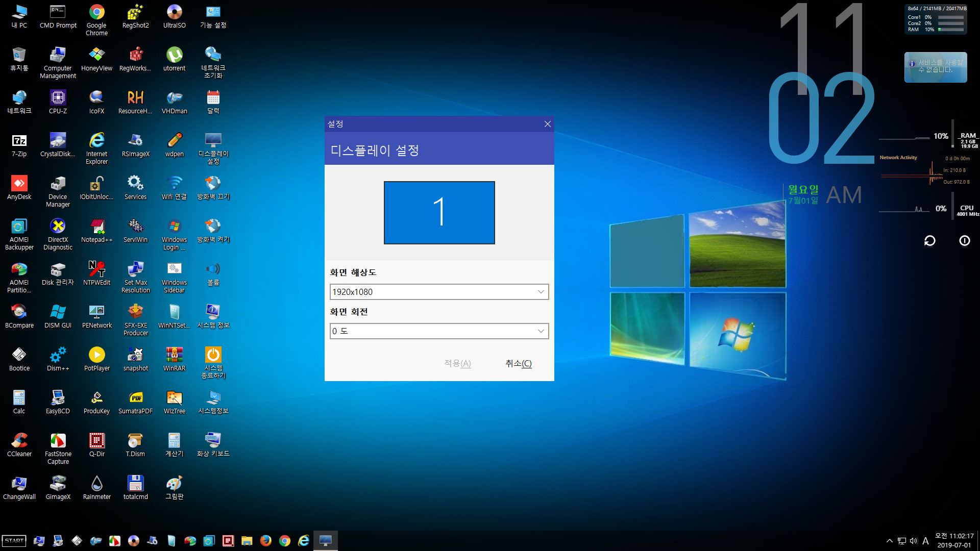Open the AOMEI Backupper icon
This screenshot has width=980, height=551.
click(19, 235)
